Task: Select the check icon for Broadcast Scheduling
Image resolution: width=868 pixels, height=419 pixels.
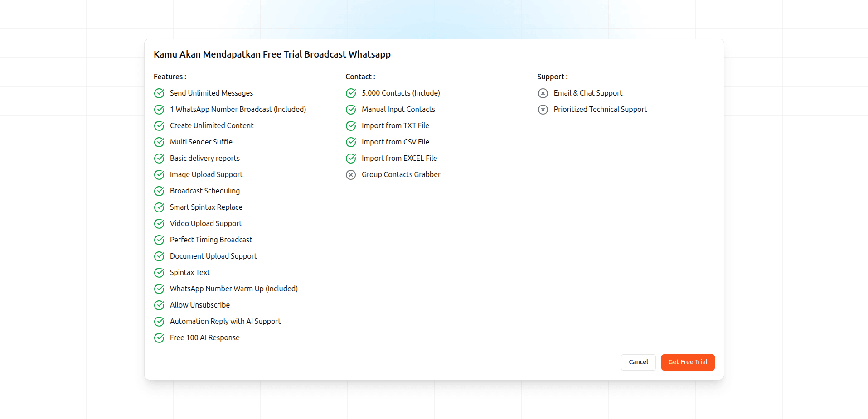Action: coord(159,191)
